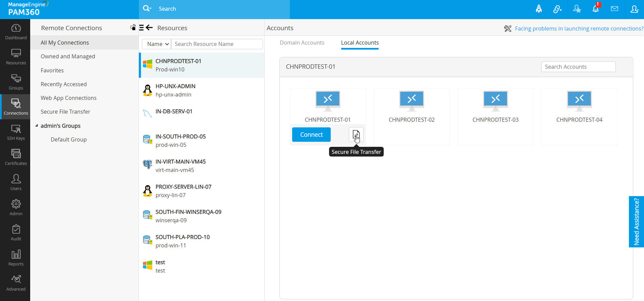
Task: Open the chain link dropdown in header
Action: coord(557,9)
